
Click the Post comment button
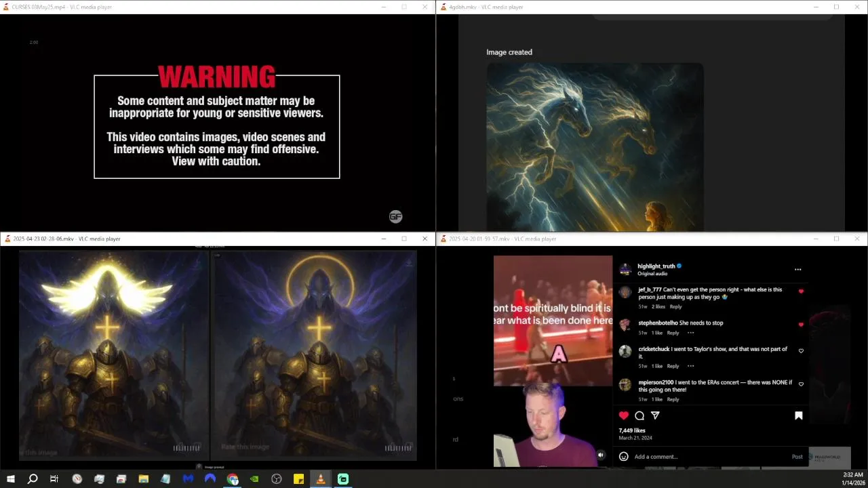point(797,456)
